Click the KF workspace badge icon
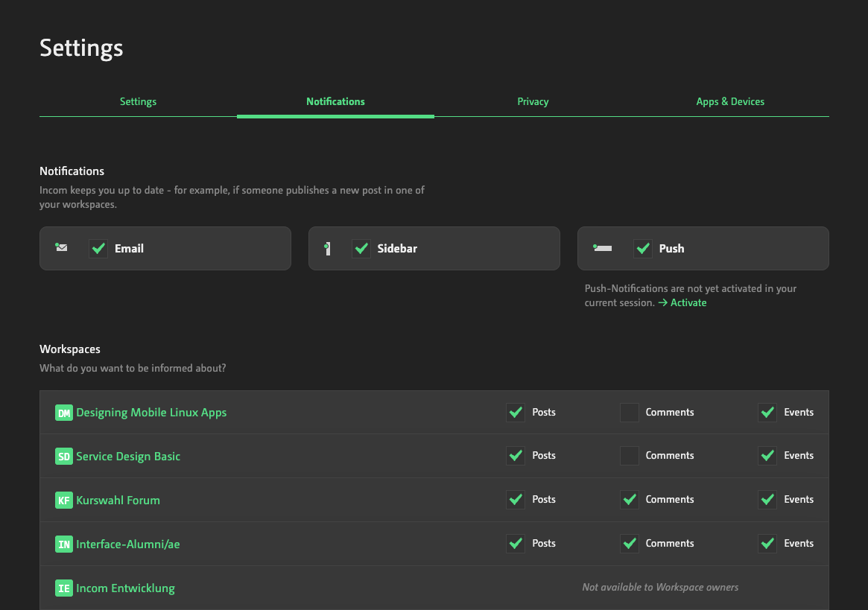The height and width of the screenshot is (610, 868). (63, 500)
